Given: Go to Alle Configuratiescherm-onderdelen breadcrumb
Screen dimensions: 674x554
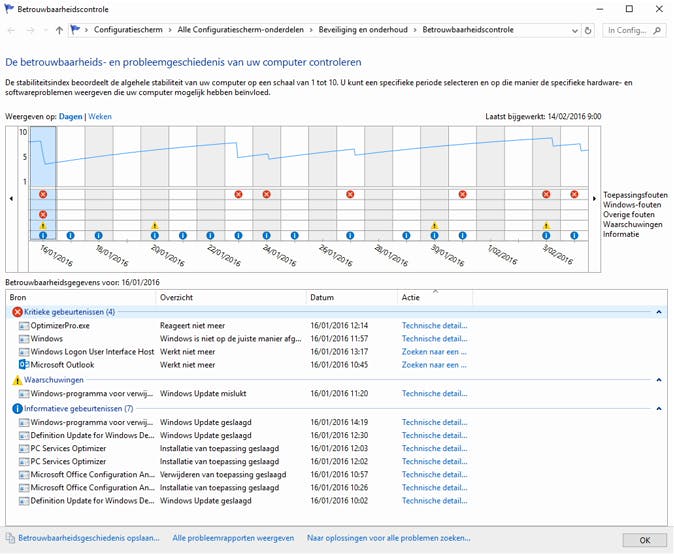Looking at the screenshot, I should point(240,30).
